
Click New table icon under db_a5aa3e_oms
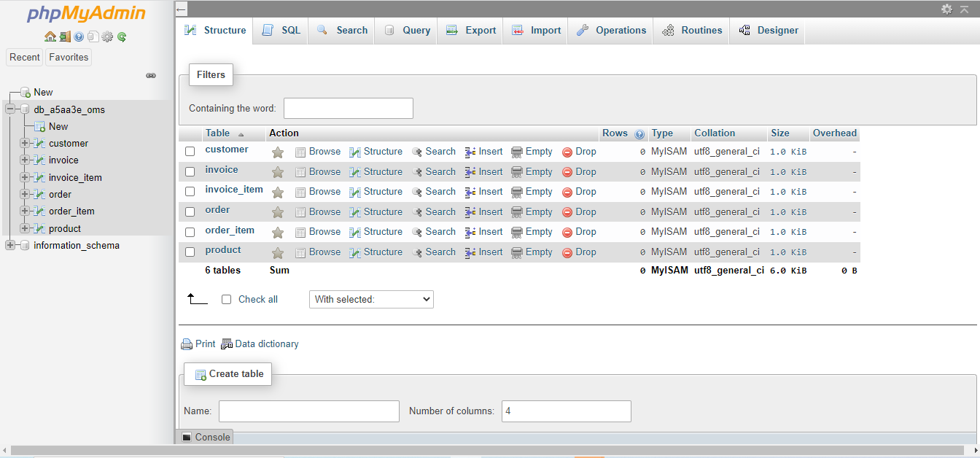pos(40,127)
